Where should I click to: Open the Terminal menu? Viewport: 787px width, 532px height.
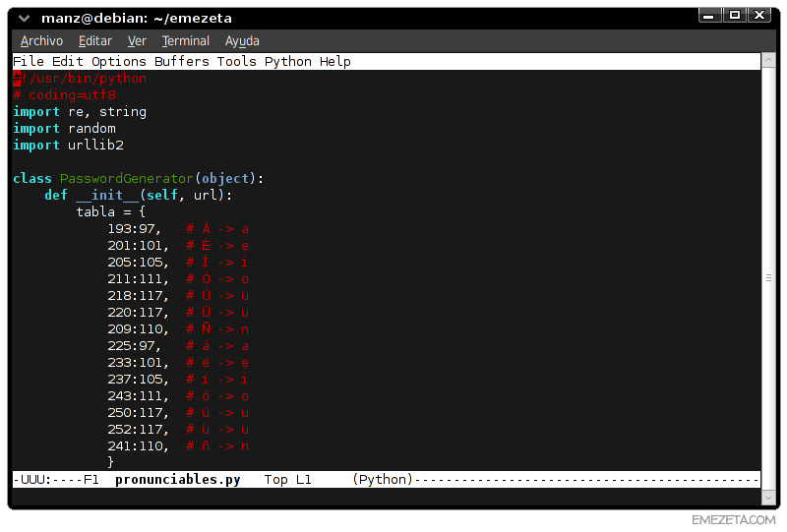tap(185, 40)
